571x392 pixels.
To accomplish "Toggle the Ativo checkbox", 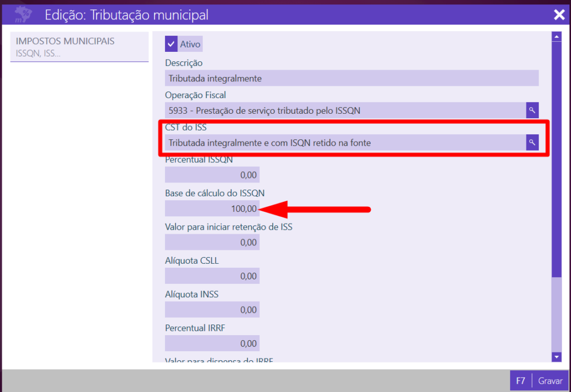I will point(171,44).
